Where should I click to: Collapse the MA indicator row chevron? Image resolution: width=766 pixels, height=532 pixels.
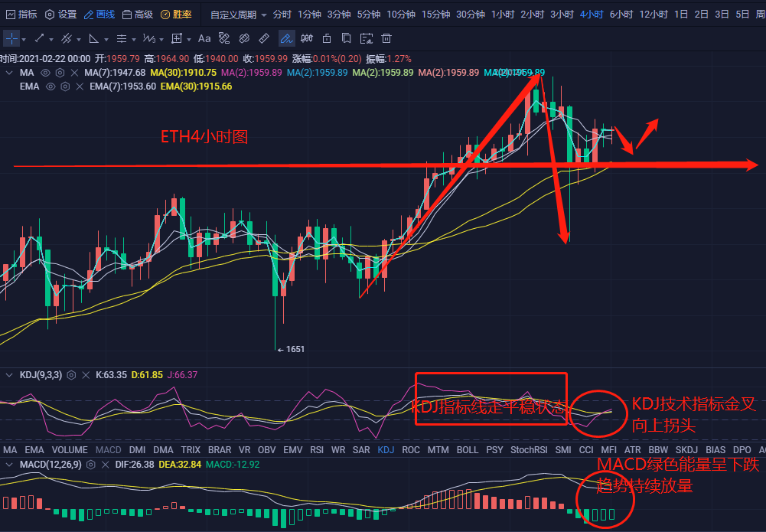10,73
